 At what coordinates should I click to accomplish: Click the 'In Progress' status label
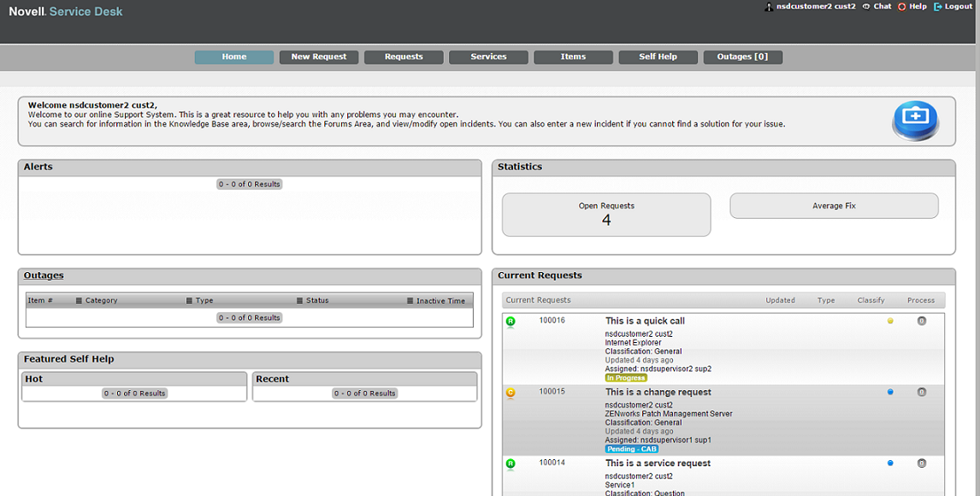pos(626,378)
